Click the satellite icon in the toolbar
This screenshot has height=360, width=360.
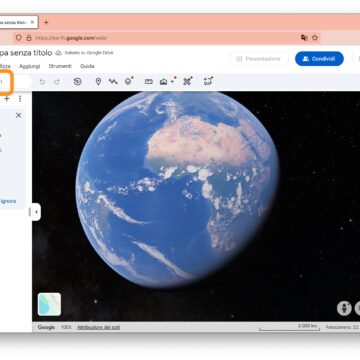pos(188,81)
